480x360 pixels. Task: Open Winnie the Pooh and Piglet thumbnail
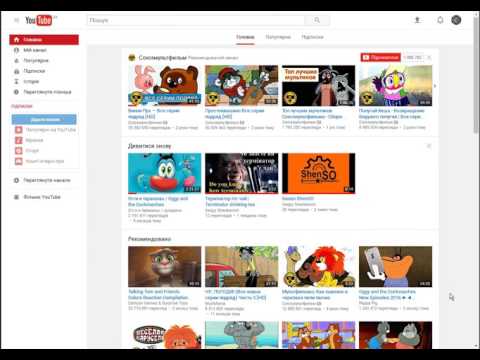165,86
